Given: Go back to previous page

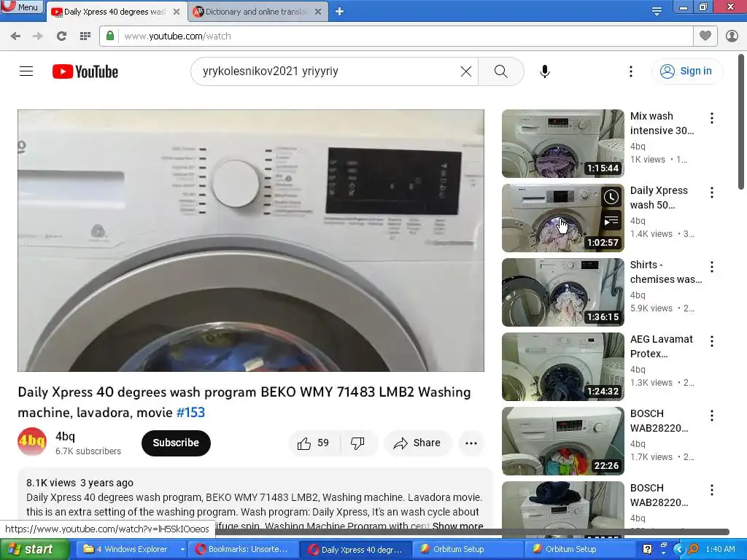Looking at the screenshot, I should (x=15, y=36).
